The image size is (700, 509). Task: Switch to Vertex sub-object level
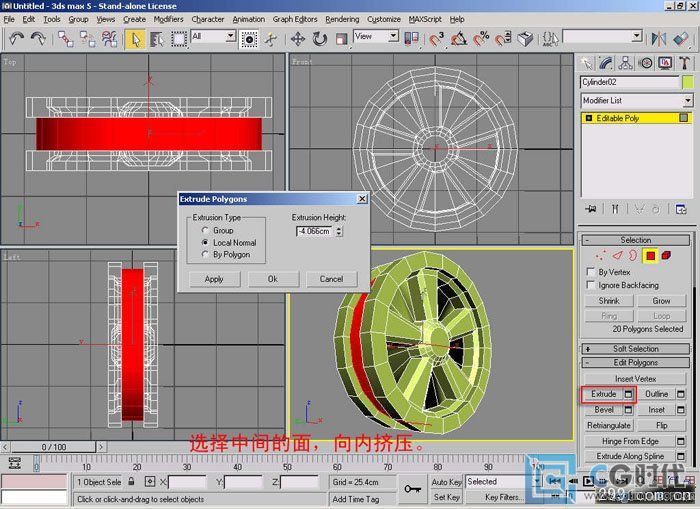coord(600,256)
